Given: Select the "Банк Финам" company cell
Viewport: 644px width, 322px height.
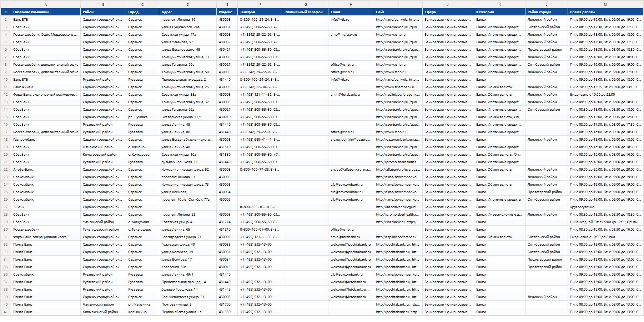Looking at the screenshot, I should tap(46, 87).
